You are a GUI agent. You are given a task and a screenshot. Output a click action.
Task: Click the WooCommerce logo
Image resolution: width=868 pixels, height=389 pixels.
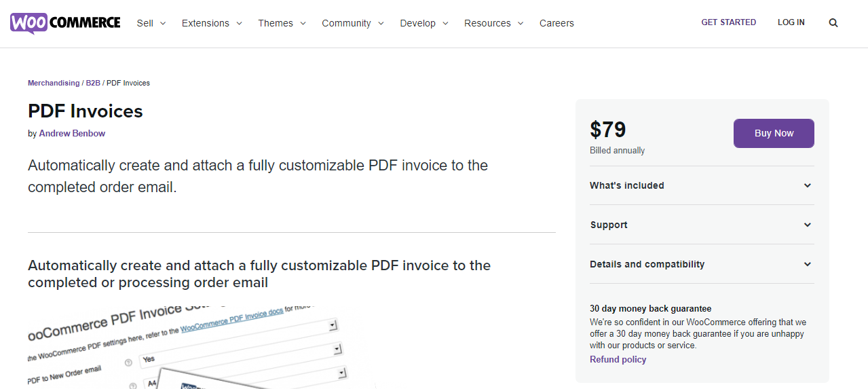pyautogui.click(x=65, y=22)
